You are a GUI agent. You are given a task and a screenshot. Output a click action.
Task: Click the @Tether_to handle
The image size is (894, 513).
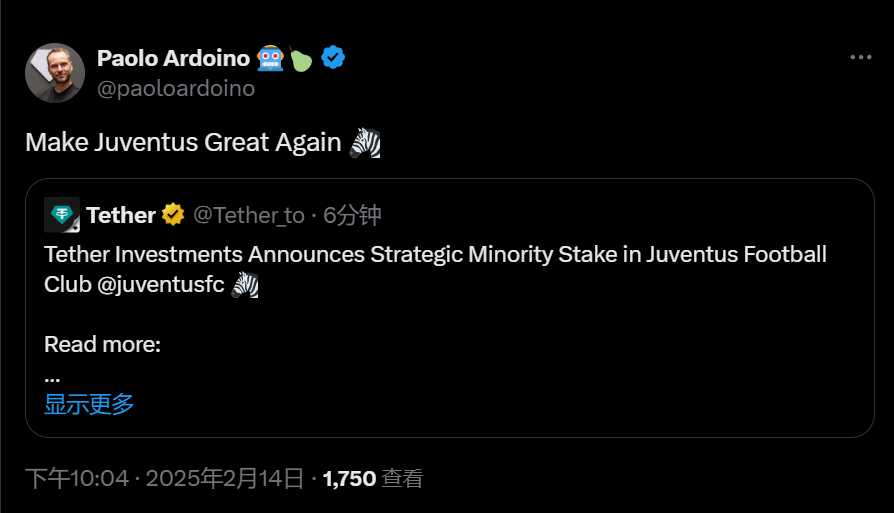pyautogui.click(x=248, y=215)
